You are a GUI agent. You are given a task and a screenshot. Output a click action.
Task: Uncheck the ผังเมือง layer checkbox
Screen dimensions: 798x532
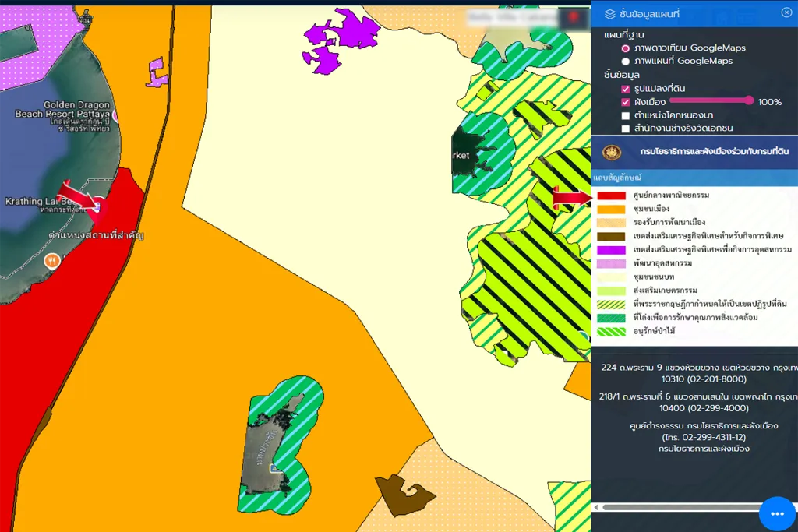click(x=625, y=102)
